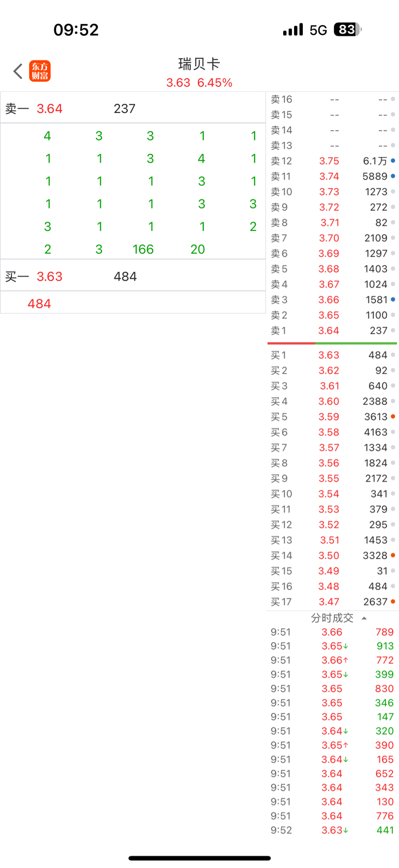Select the 卖7 row at 3.70

click(332, 238)
